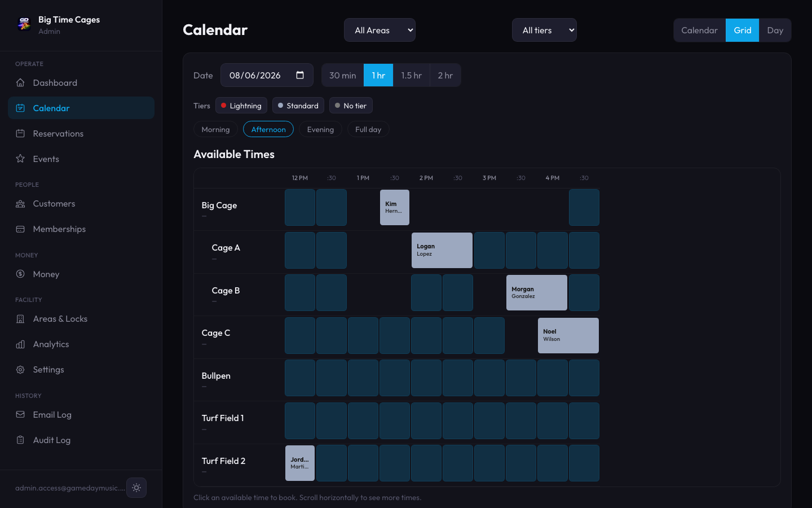
Task: Select the 30 min duration
Action: click(343, 75)
